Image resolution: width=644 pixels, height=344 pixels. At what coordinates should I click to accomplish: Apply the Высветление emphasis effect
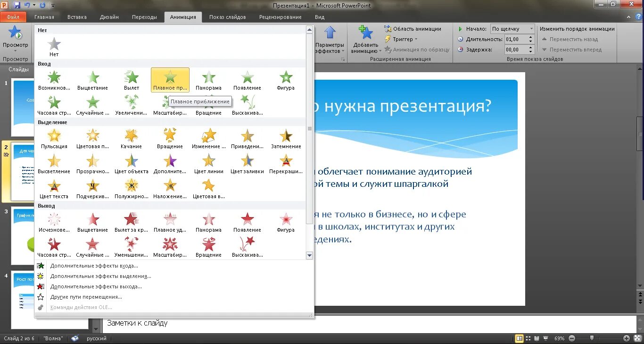tap(54, 164)
